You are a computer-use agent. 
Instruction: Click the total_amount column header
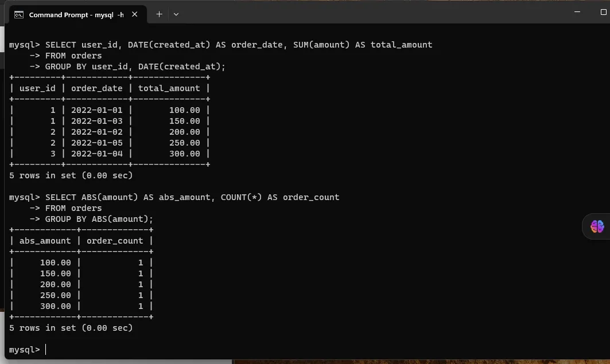coord(169,88)
